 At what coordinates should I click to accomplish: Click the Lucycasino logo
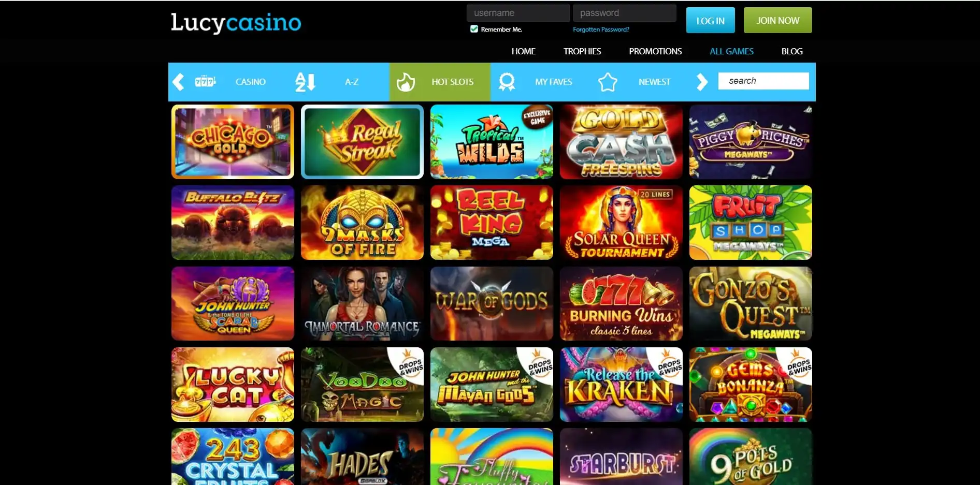click(236, 23)
